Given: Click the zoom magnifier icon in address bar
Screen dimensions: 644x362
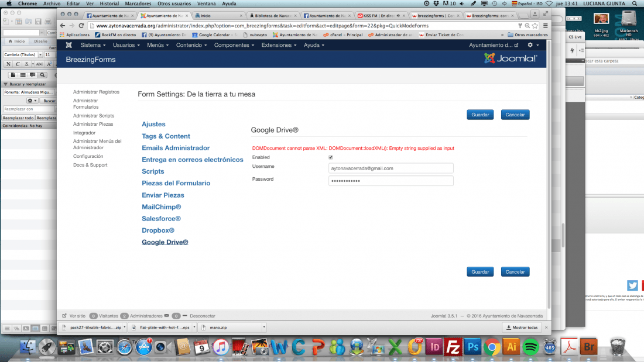Looking at the screenshot, I should (x=527, y=26).
